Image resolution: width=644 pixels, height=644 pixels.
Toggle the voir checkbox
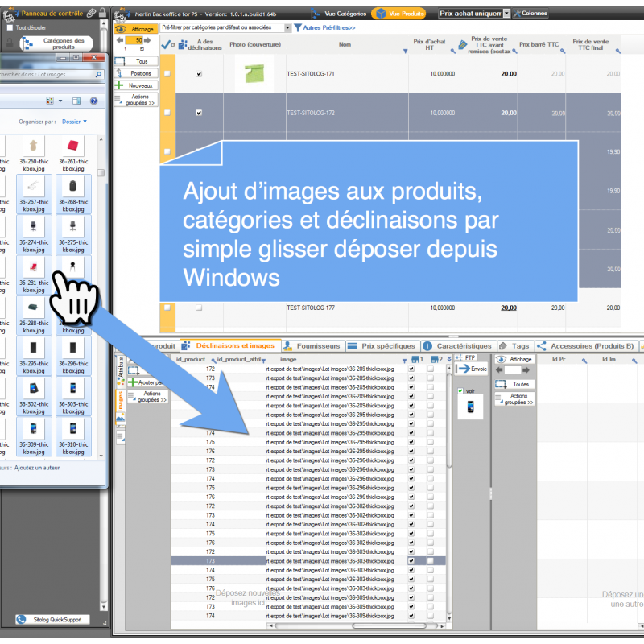pyautogui.click(x=460, y=390)
